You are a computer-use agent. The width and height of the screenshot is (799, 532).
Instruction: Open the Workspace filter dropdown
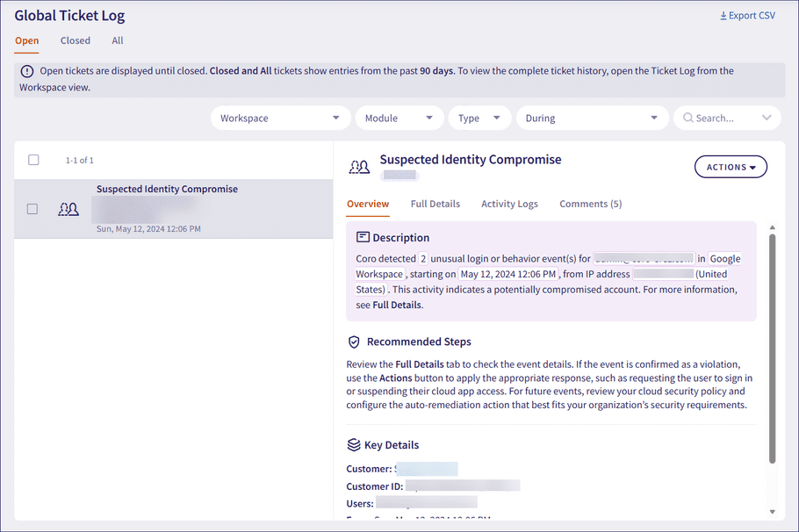click(280, 119)
